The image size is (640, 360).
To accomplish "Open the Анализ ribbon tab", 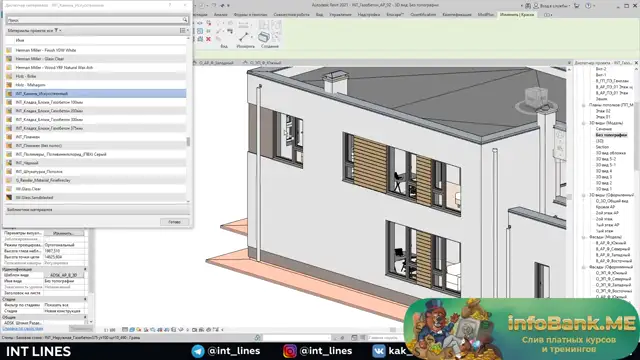I will (x=221, y=15).
